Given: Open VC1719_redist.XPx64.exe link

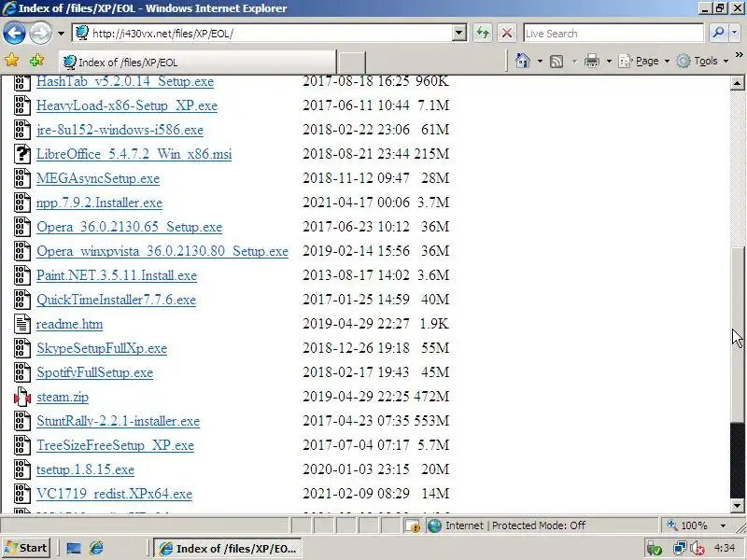Looking at the screenshot, I should pyautogui.click(x=114, y=494).
